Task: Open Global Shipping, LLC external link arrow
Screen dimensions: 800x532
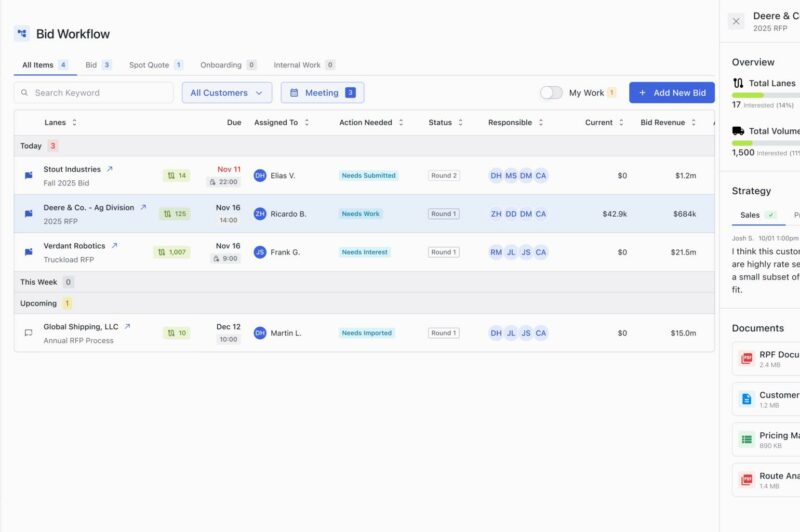Action: tap(128, 326)
